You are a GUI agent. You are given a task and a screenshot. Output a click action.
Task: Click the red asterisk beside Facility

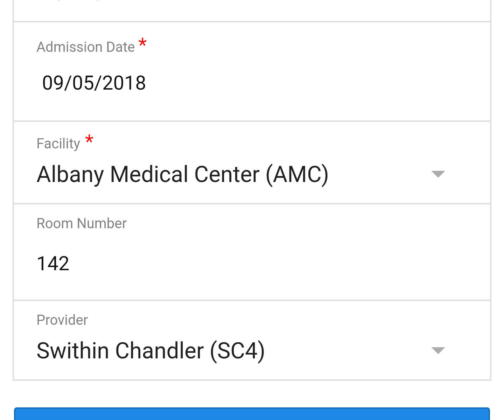(89, 140)
